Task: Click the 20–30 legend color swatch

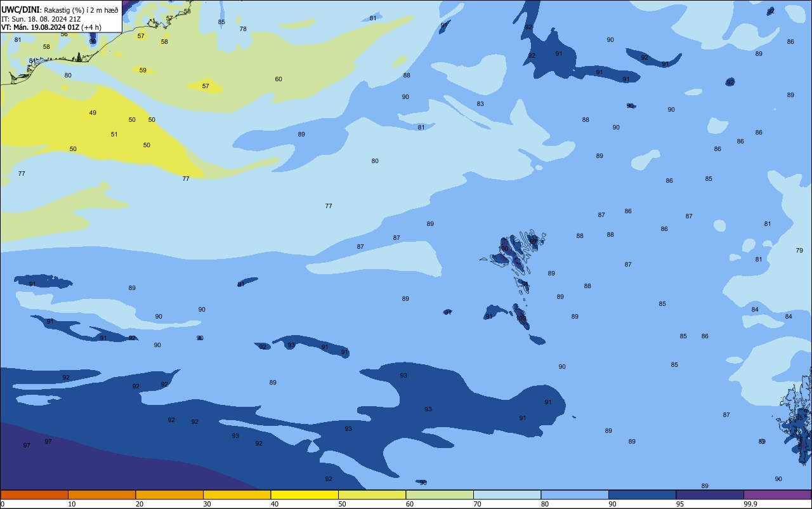Action: (169, 494)
